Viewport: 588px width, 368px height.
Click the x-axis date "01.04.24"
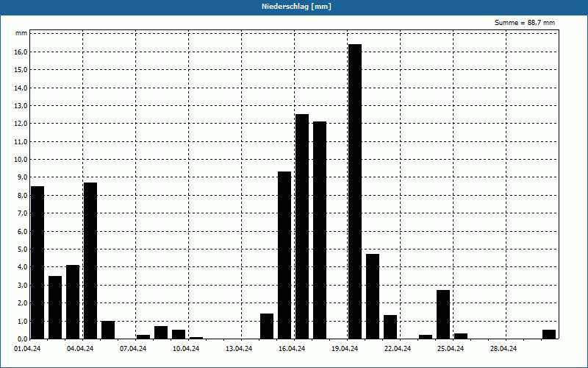tap(27, 349)
